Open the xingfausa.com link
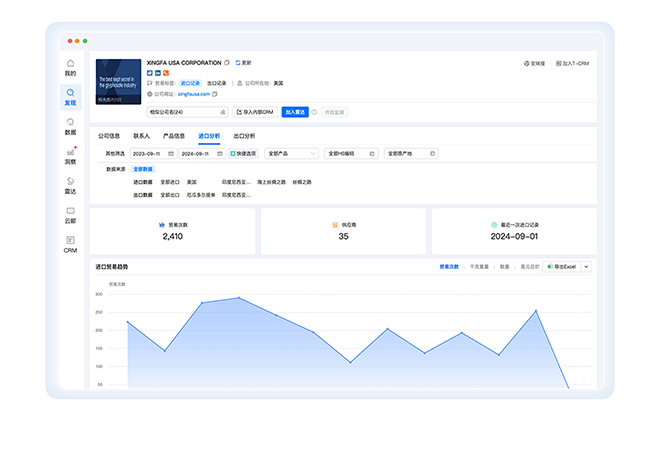660x450 pixels. (x=194, y=94)
